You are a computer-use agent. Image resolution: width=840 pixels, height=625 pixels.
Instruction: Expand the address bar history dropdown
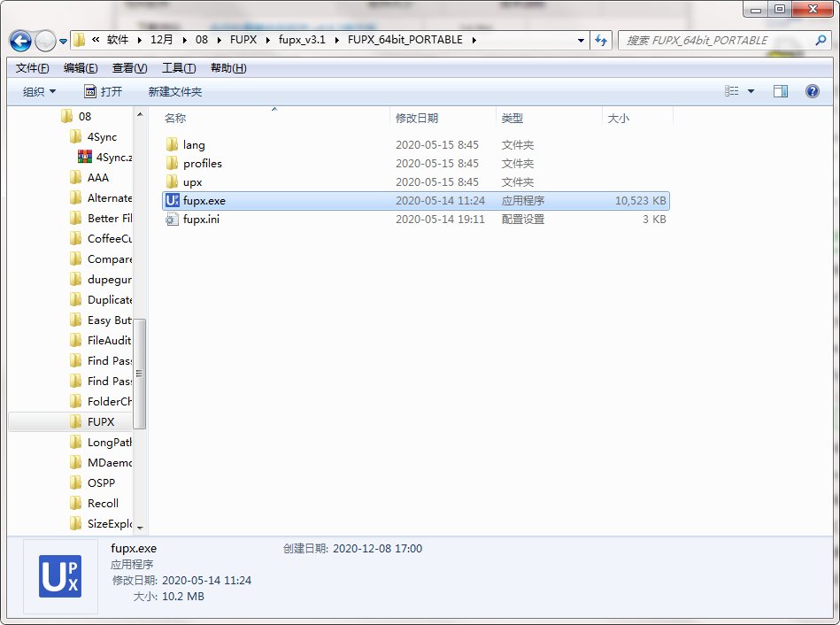pos(581,41)
